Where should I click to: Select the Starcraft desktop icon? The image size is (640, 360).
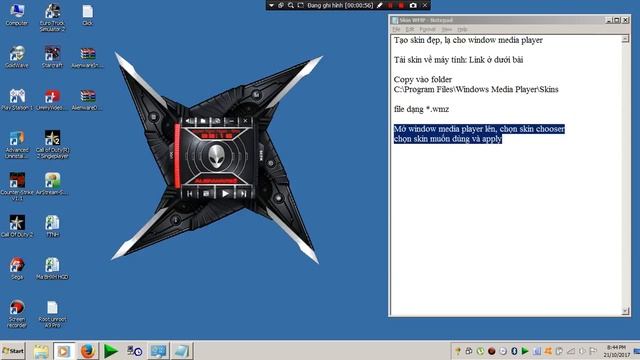(52, 57)
